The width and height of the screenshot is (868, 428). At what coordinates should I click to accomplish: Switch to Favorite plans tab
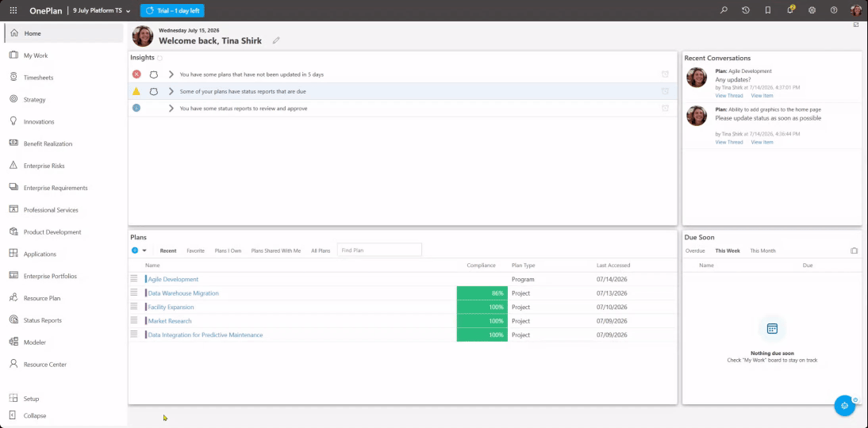point(195,250)
